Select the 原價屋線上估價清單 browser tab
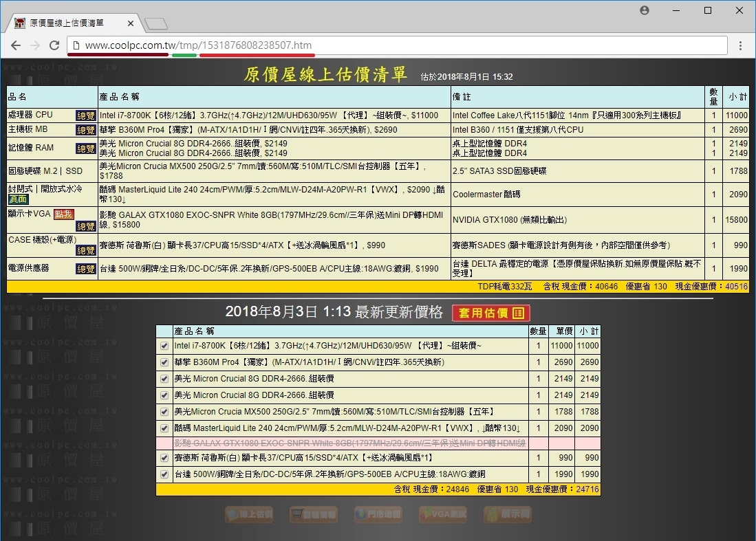Viewport: 756px width, 541px height. pos(74,23)
